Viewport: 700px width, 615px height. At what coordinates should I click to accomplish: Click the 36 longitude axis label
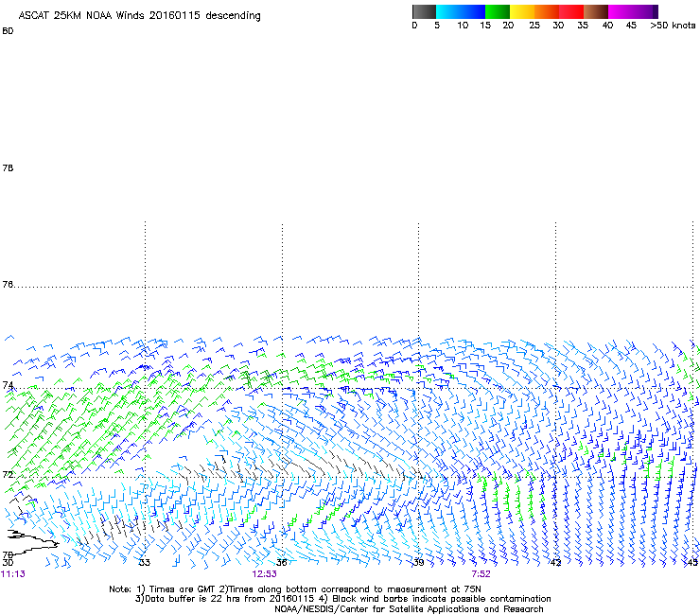(281, 562)
